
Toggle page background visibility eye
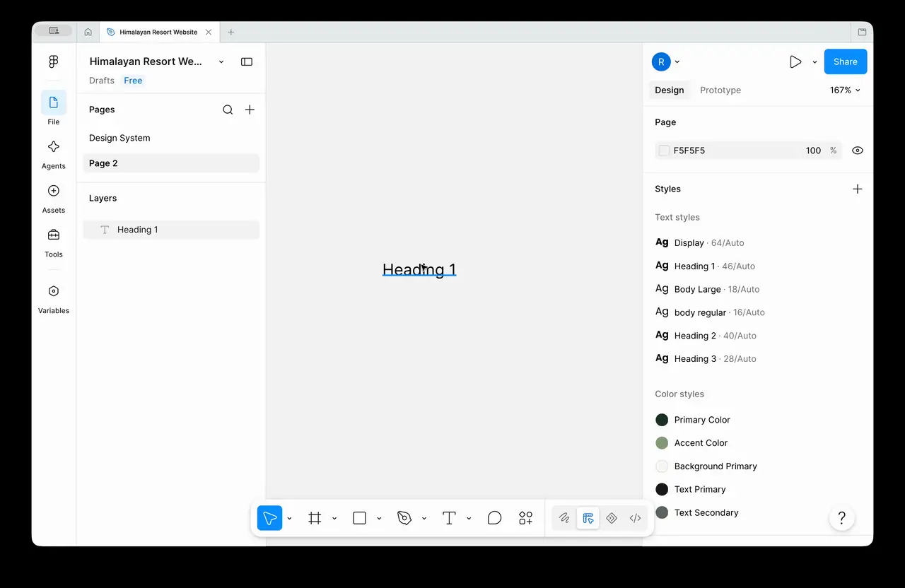tap(858, 151)
